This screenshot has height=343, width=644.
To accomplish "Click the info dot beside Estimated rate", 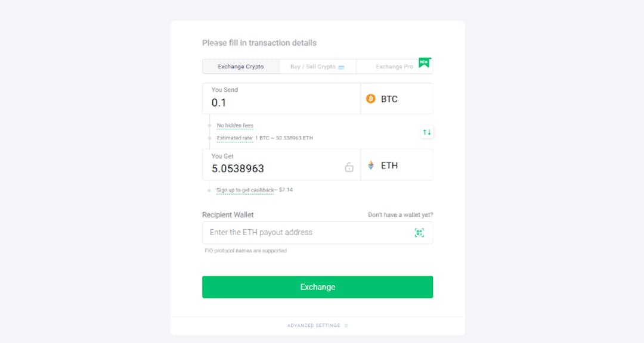I will (x=209, y=138).
